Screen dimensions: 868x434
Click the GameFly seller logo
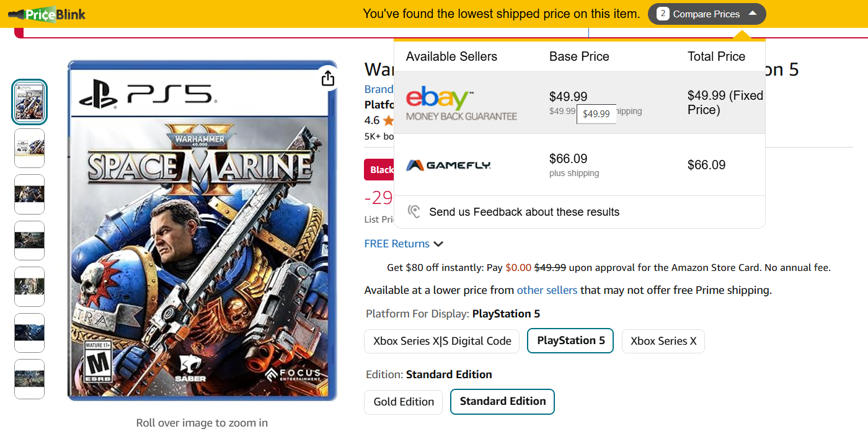(448, 165)
